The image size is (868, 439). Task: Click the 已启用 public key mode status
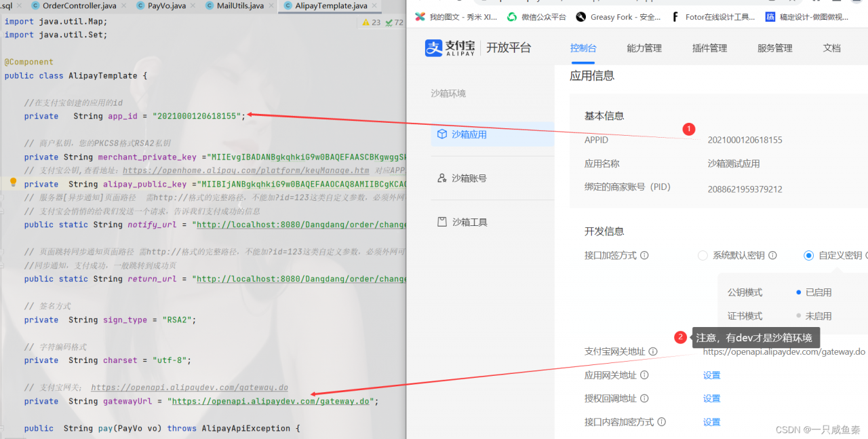tap(818, 292)
